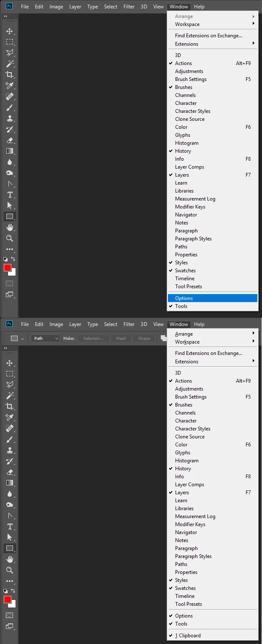Open the File menu in the upper screenshot
The width and height of the screenshot is (262, 644).
tap(25, 7)
